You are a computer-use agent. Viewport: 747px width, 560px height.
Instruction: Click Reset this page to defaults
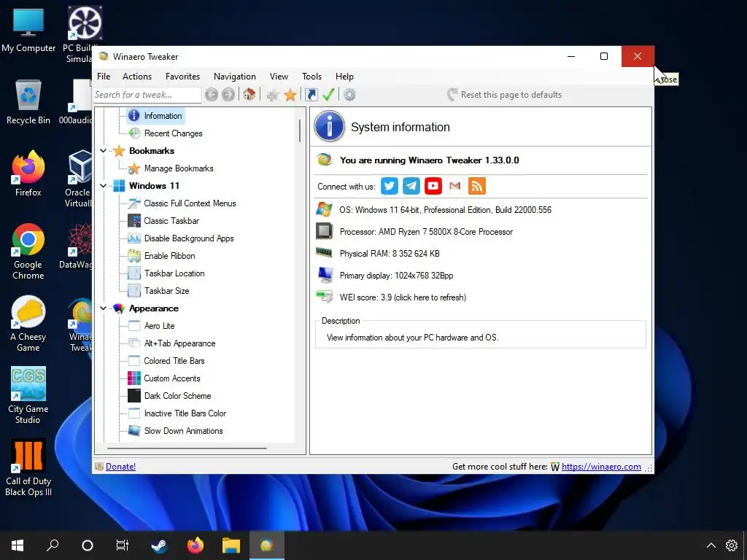point(505,95)
